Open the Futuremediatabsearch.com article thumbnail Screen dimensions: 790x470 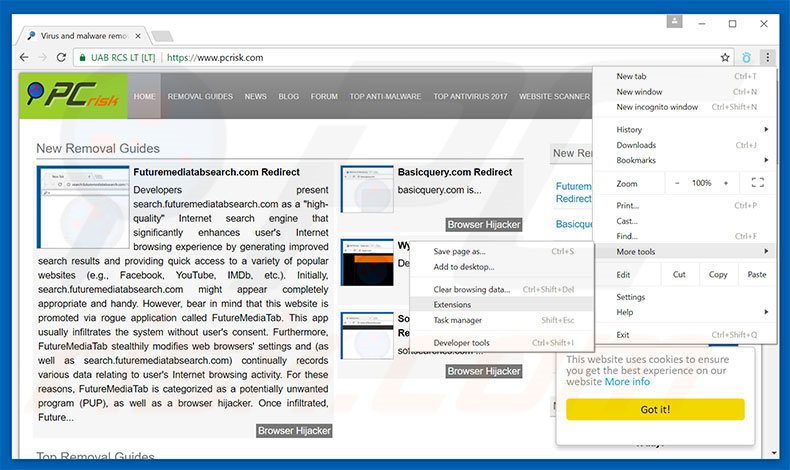tap(84, 207)
